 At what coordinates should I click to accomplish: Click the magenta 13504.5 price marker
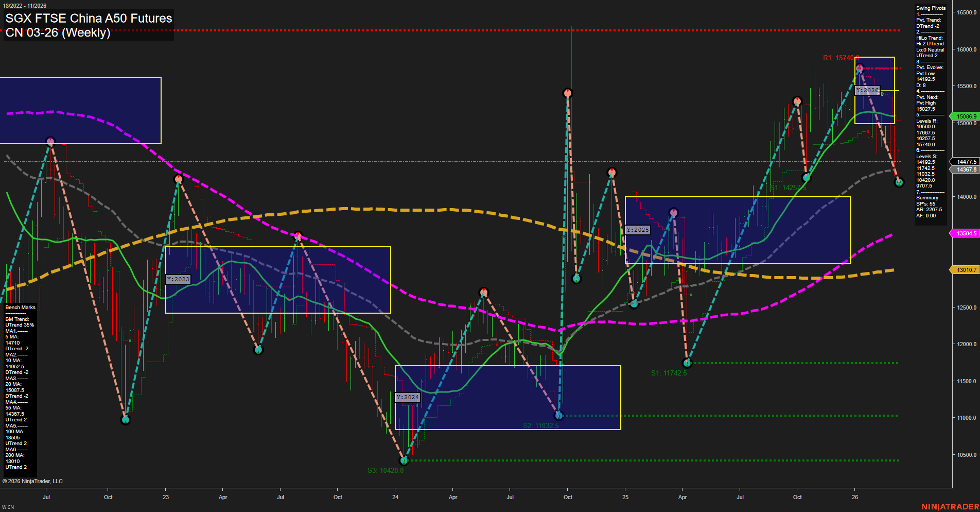pyautogui.click(x=965, y=233)
